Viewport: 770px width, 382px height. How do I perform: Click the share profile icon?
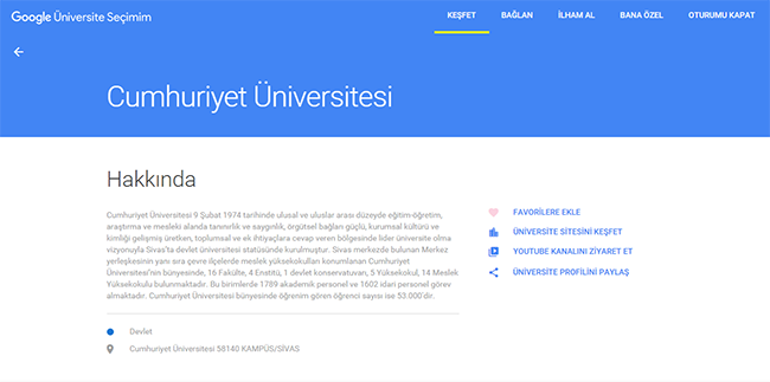point(494,272)
